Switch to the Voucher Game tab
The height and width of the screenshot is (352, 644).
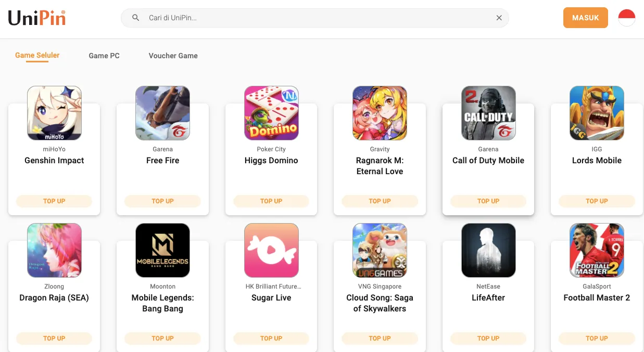tap(173, 56)
